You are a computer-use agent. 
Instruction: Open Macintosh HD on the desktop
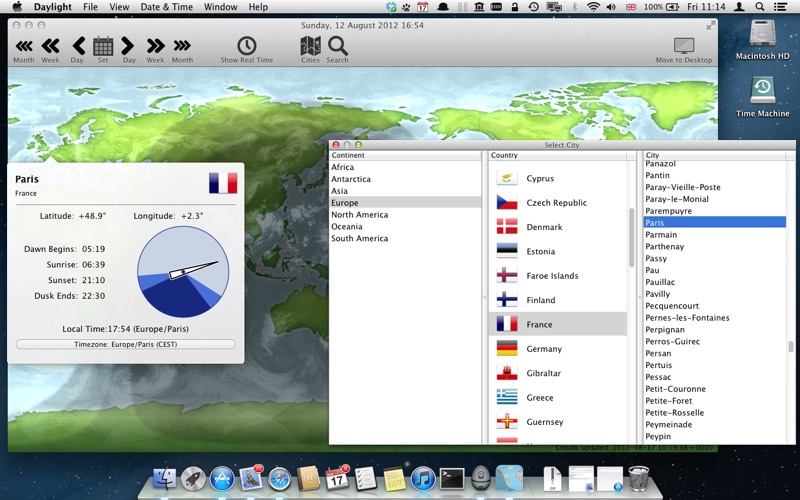[x=763, y=38]
